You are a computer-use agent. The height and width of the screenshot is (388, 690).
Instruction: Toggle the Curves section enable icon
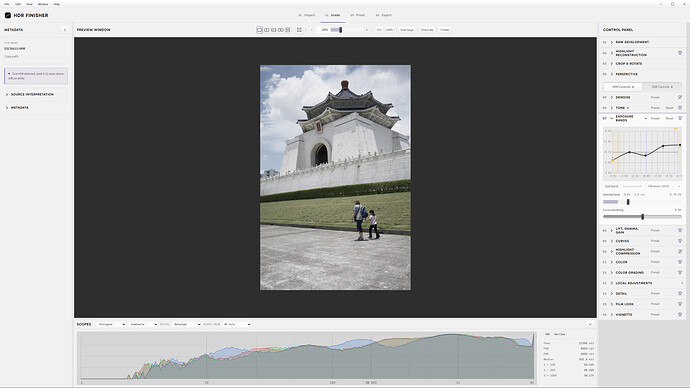coord(680,241)
